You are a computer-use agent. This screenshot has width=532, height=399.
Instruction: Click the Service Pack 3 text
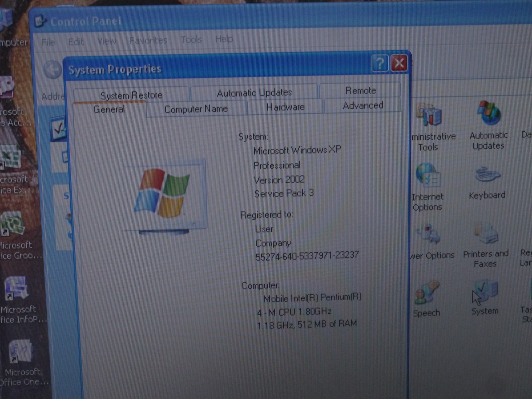284,193
